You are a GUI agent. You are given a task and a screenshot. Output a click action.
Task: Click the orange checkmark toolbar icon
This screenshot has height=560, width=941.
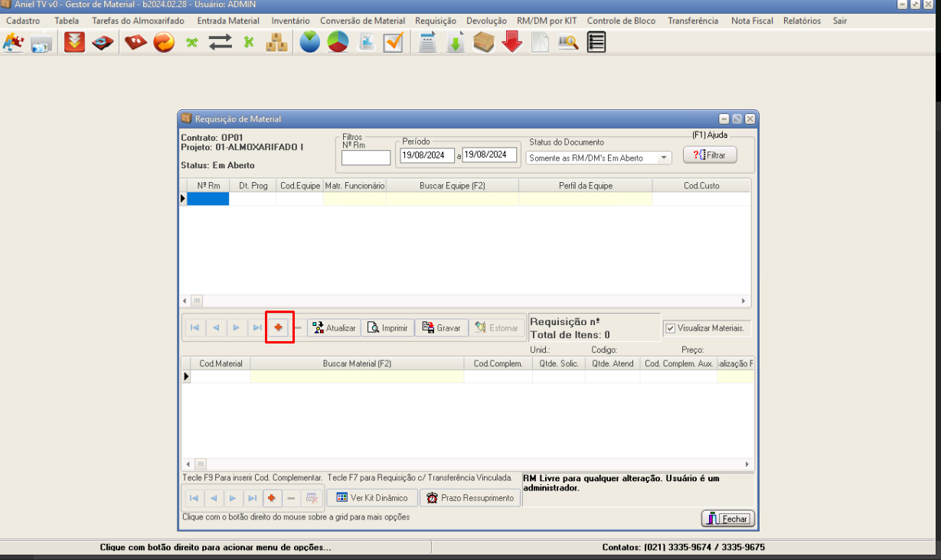tap(394, 43)
